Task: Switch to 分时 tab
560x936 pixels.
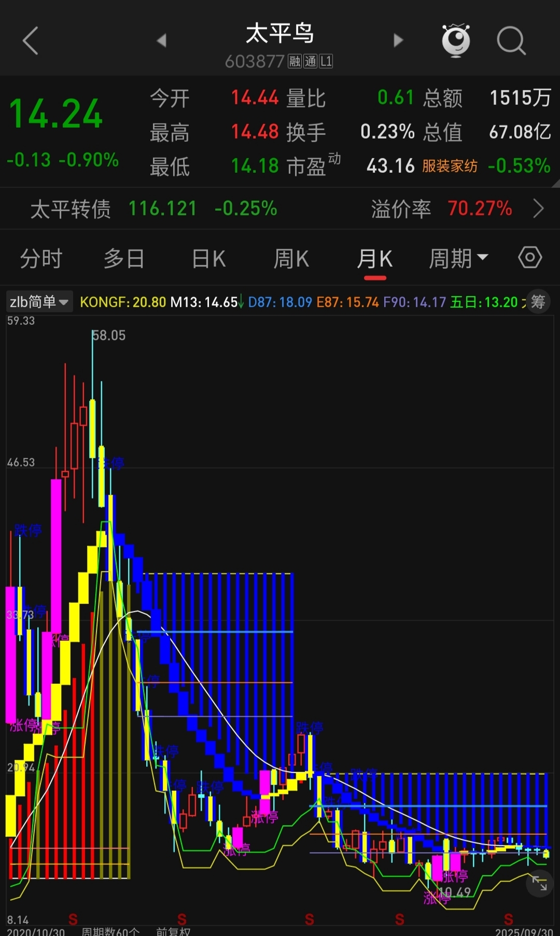Action: tap(41, 258)
